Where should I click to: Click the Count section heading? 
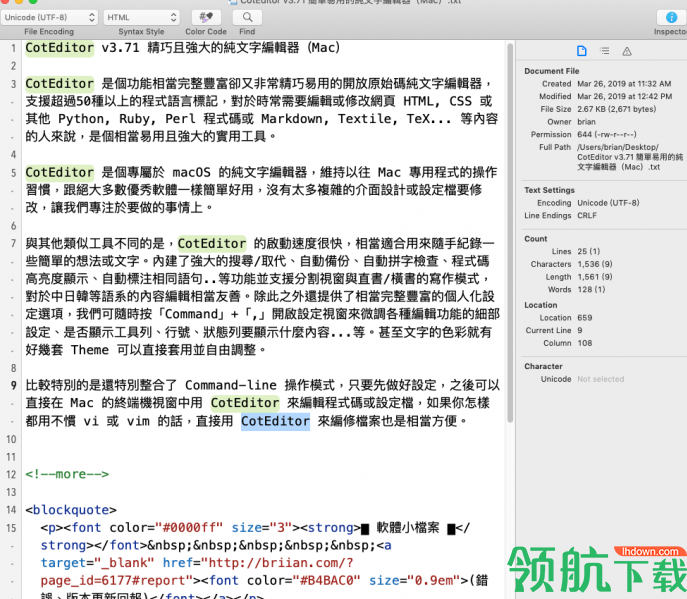pos(535,239)
